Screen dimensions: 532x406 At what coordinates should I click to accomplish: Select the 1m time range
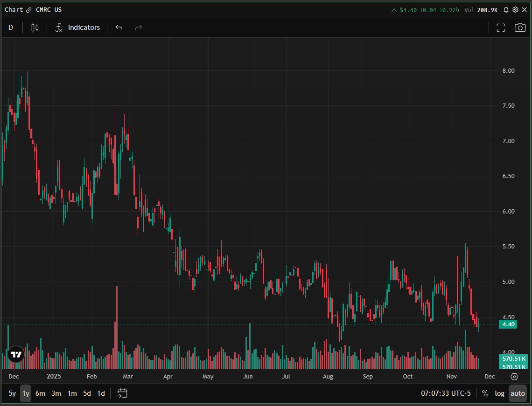[72, 393]
